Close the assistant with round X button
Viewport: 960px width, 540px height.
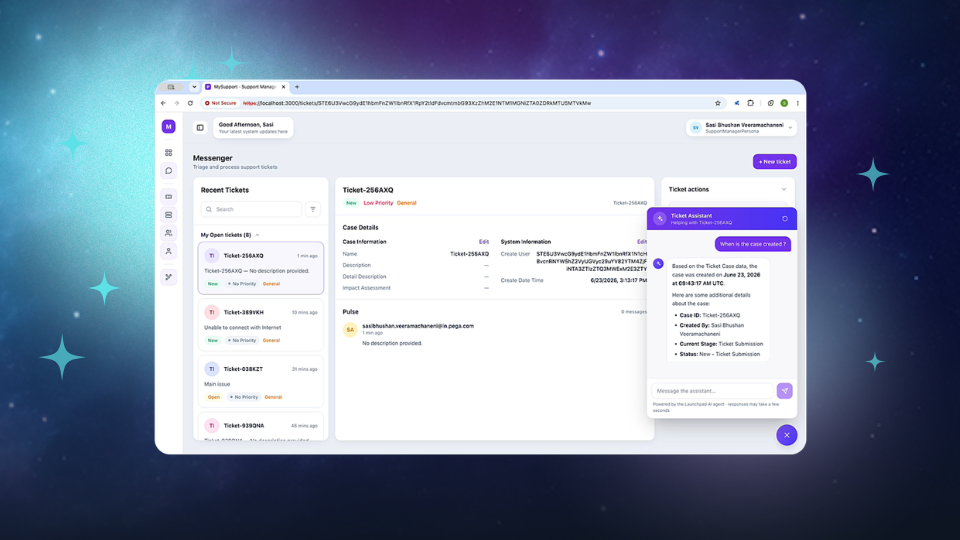pyautogui.click(x=787, y=435)
